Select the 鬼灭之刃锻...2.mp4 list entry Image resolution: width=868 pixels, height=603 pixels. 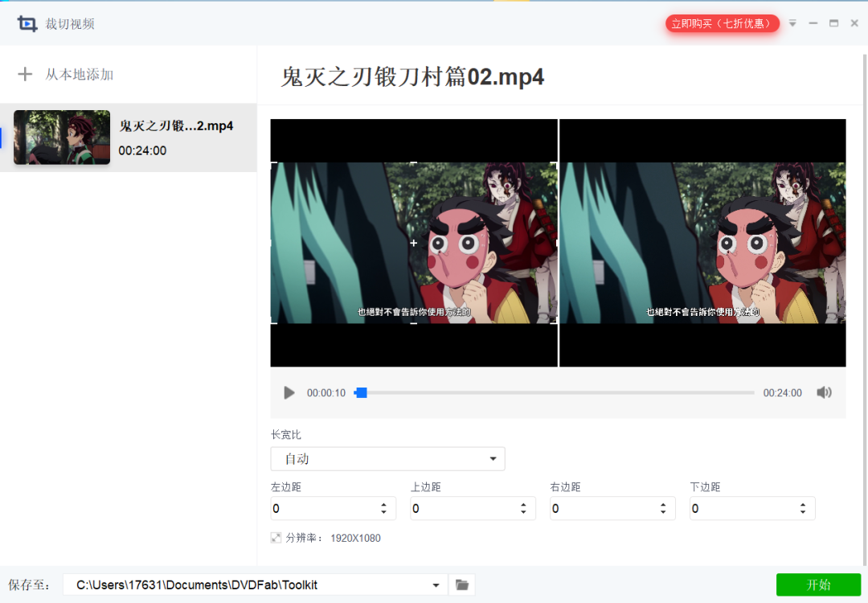tap(175, 125)
